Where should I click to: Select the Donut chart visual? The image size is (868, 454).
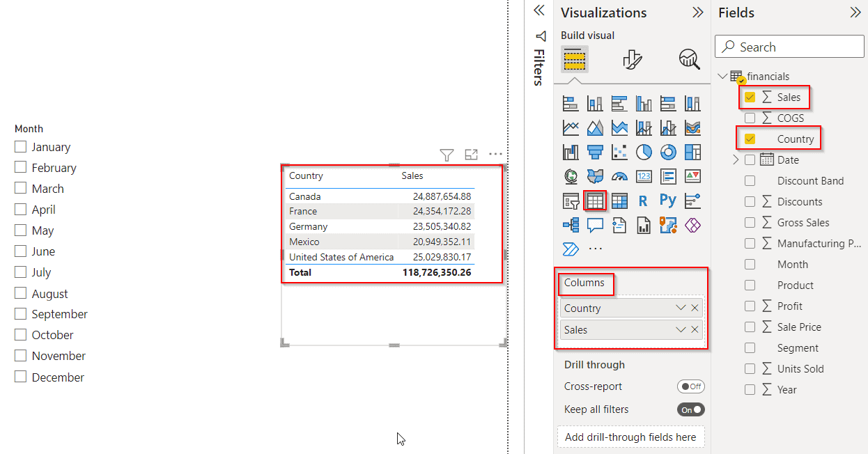tap(668, 152)
